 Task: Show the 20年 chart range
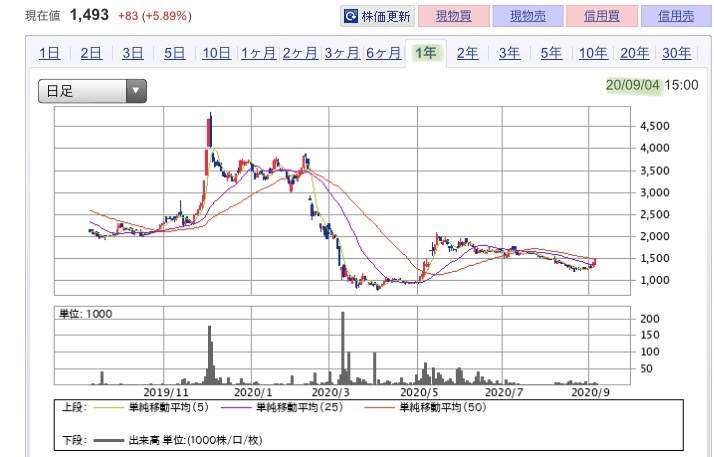point(634,53)
